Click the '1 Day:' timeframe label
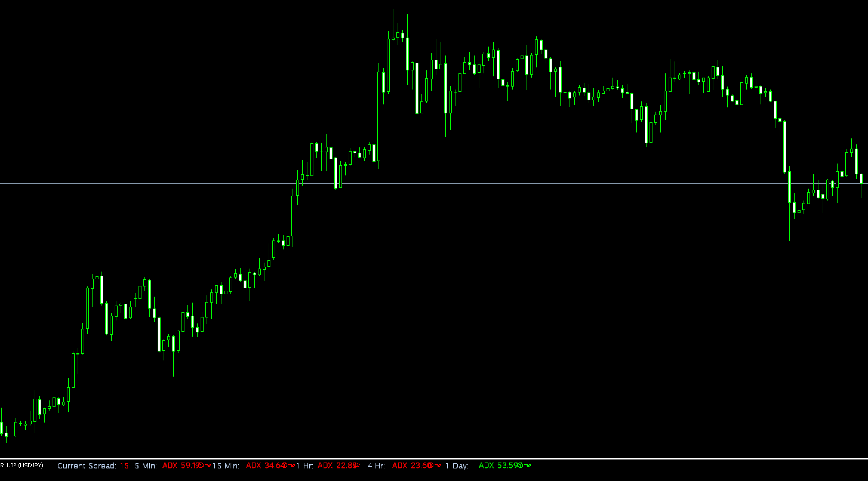Screen dimensions: 868x481 [457, 466]
